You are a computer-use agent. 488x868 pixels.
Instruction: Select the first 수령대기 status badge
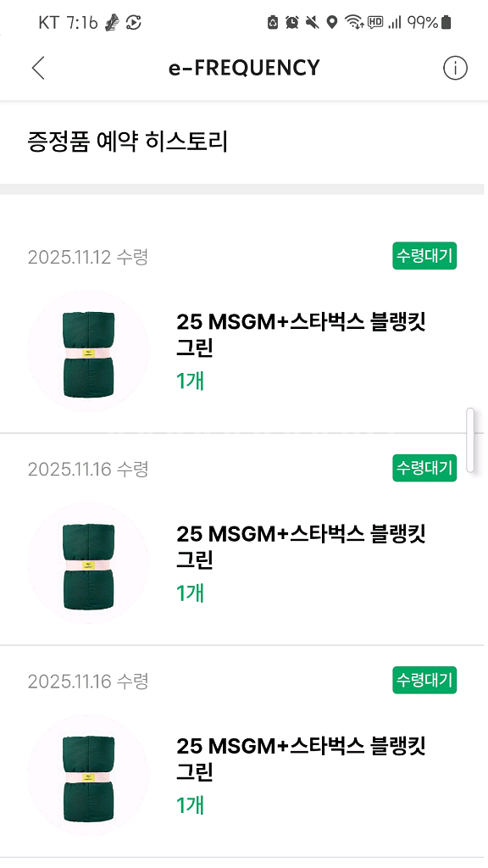424,253
